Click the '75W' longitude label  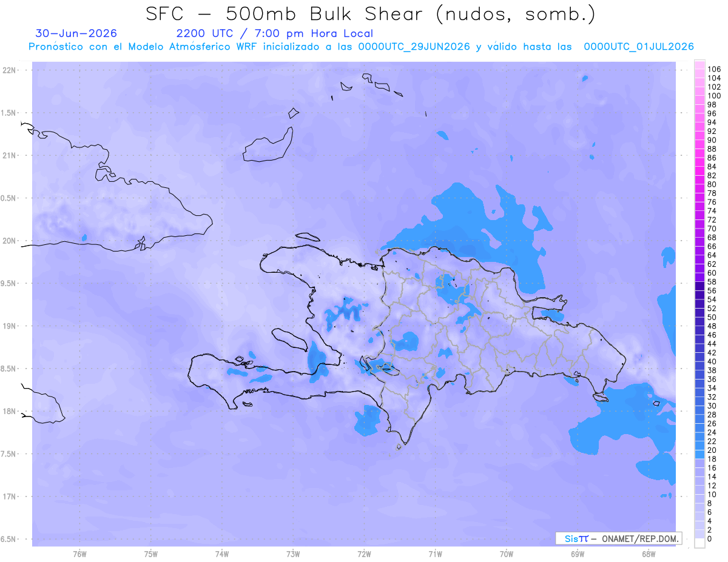pos(151,554)
